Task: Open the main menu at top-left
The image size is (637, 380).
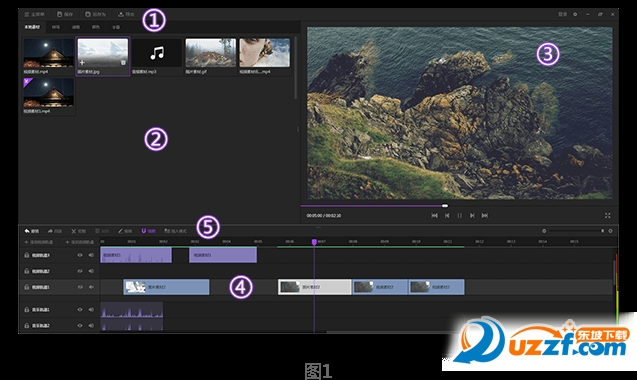Action: [x=34, y=14]
